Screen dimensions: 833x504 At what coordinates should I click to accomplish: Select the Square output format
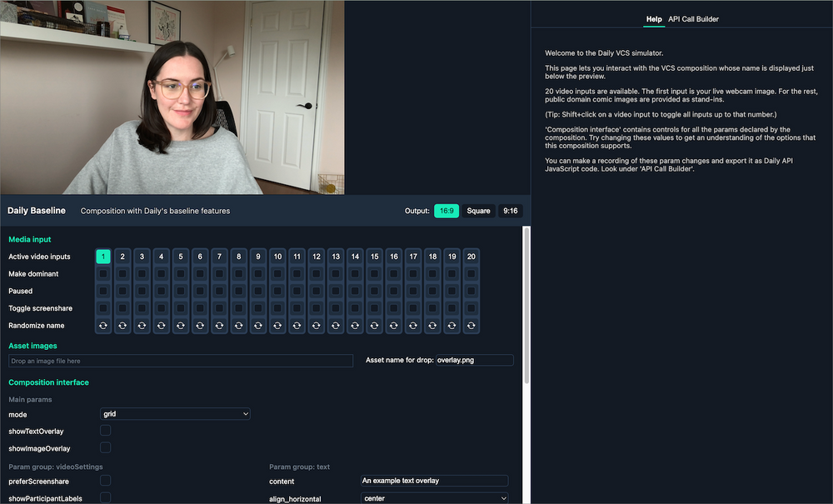tap(479, 211)
